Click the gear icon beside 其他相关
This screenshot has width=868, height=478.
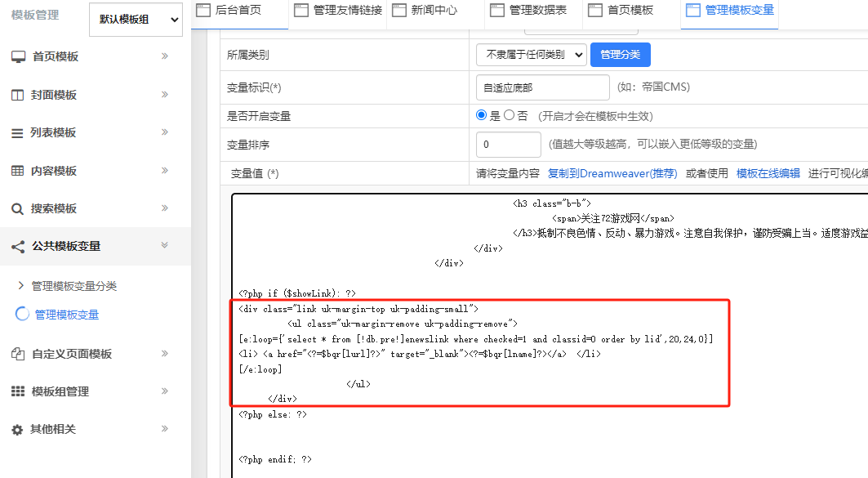click(x=17, y=430)
